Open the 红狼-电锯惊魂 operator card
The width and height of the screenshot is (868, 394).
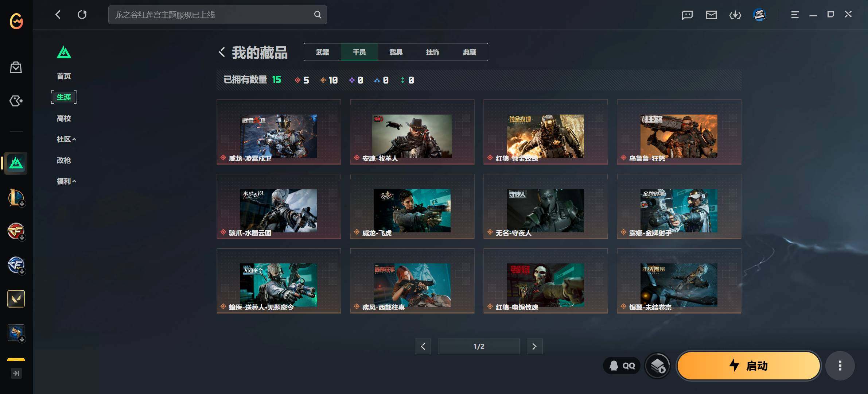click(546, 281)
